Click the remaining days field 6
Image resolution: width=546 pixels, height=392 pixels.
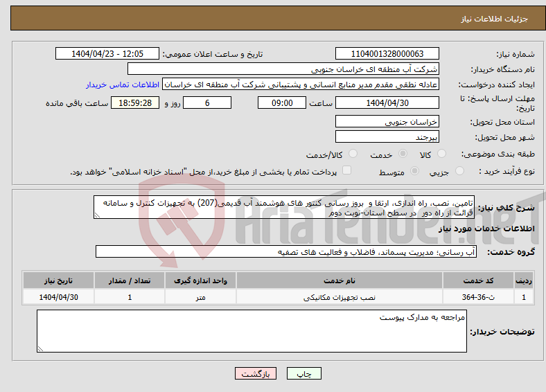tap(207, 103)
